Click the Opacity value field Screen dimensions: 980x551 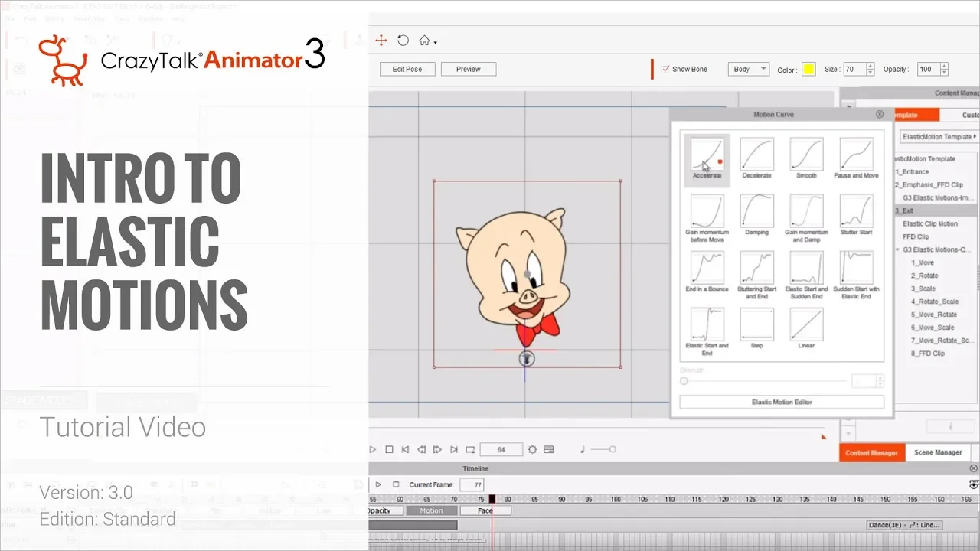929,69
